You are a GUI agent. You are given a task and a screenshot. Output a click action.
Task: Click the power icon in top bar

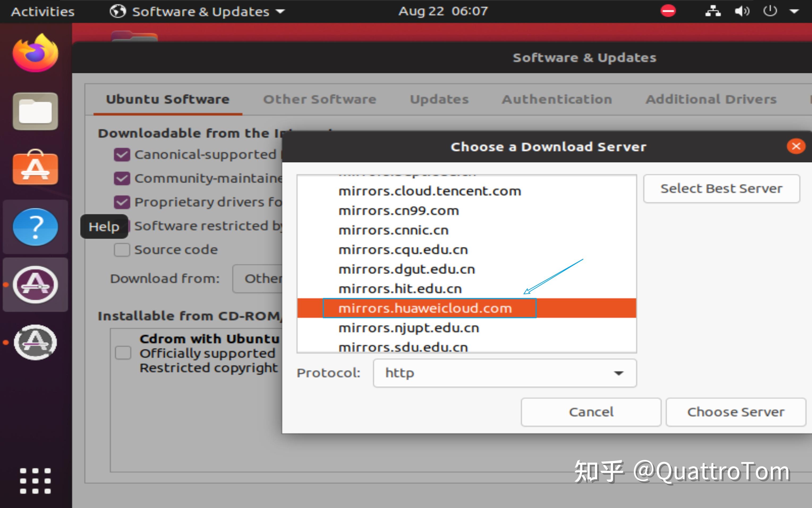point(770,11)
